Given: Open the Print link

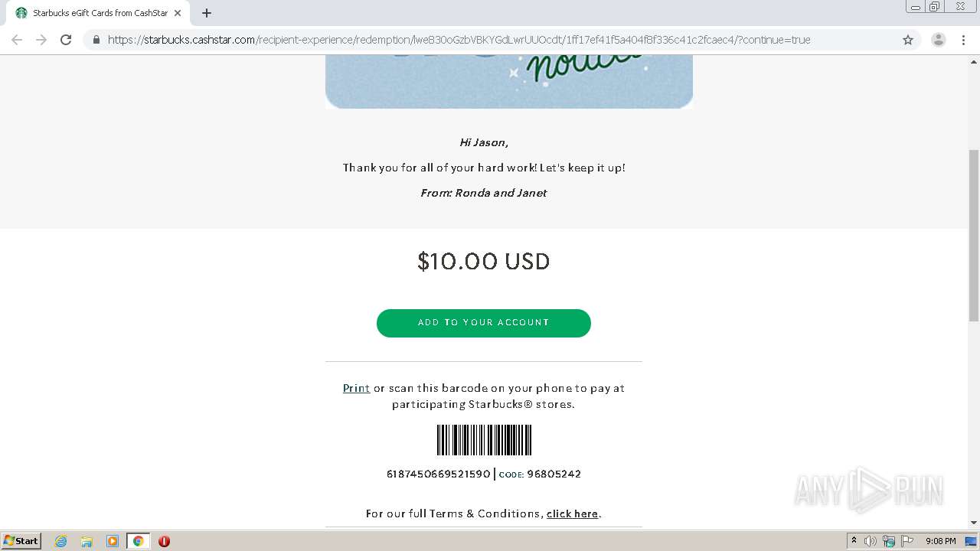Looking at the screenshot, I should pos(356,388).
